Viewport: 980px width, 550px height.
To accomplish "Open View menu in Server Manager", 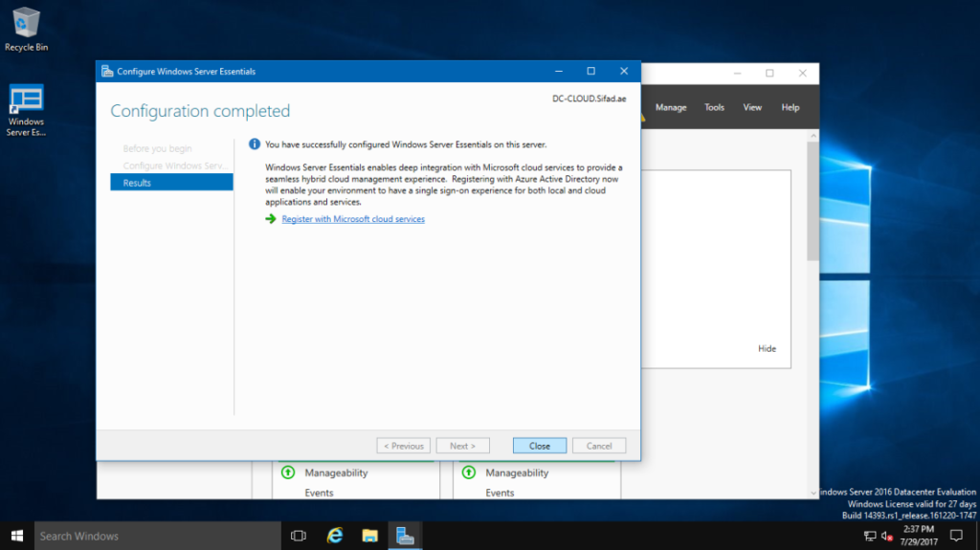I will pyautogui.click(x=752, y=107).
